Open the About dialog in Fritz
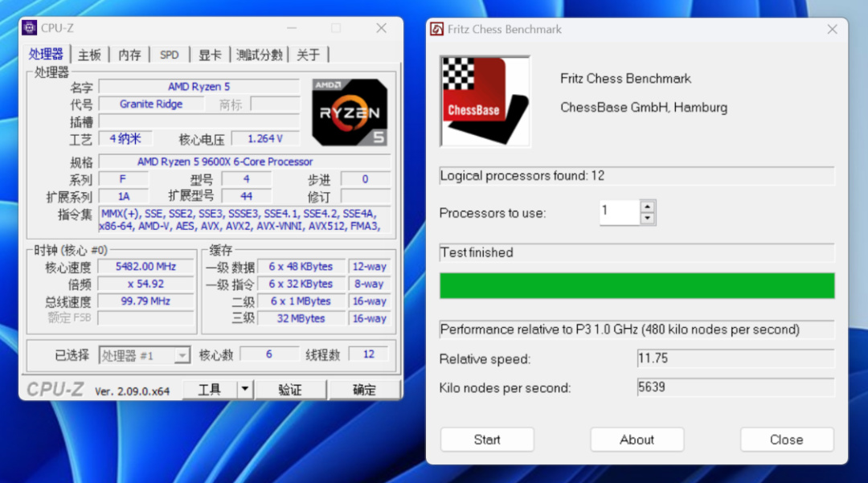Viewport: 868px width, 483px height. (x=637, y=440)
